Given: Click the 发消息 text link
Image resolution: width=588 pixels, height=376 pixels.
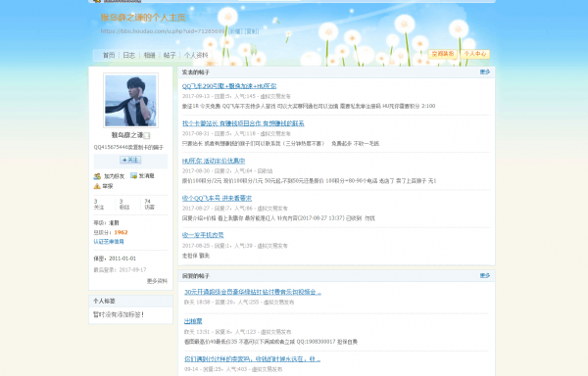Looking at the screenshot, I should (x=147, y=175).
